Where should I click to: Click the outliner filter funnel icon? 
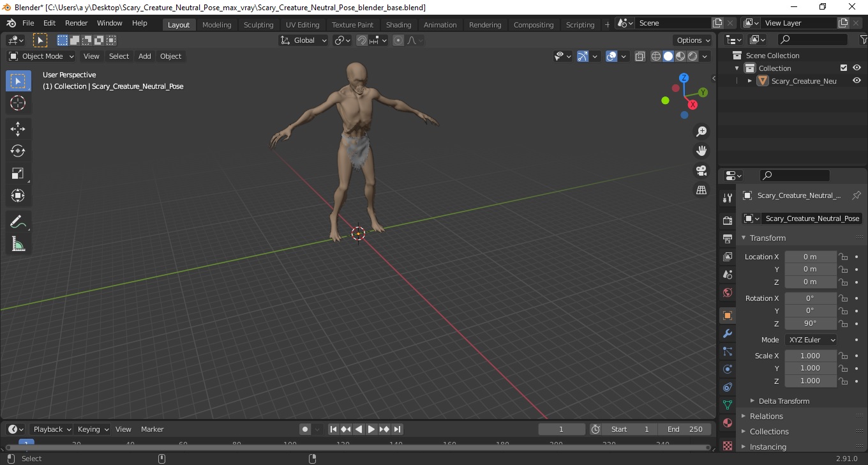pyautogui.click(x=863, y=40)
